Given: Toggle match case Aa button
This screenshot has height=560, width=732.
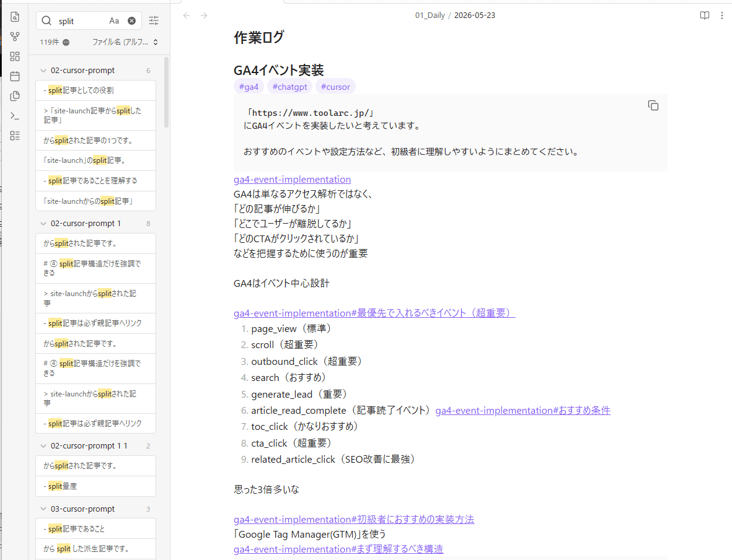Looking at the screenshot, I should pyautogui.click(x=115, y=20).
